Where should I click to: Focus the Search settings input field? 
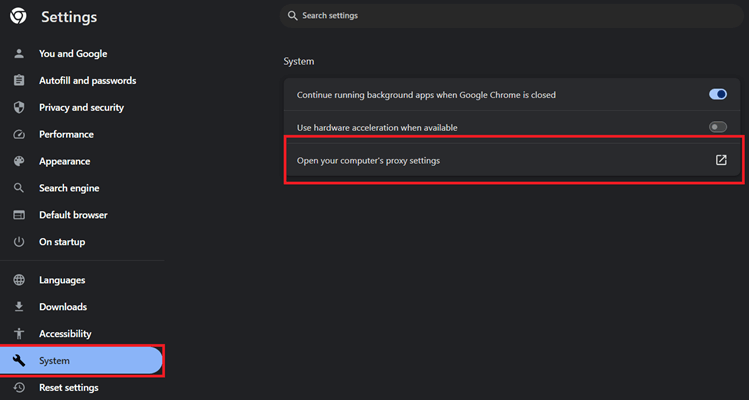tap(500, 16)
